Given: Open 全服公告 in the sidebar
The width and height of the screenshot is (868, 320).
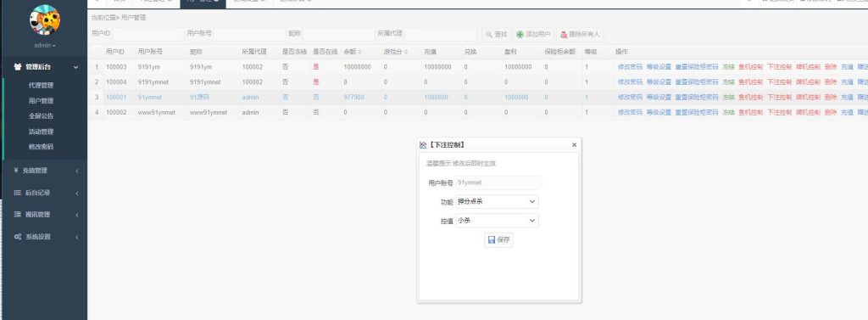Looking at the screenshot, I should [41, 116].
